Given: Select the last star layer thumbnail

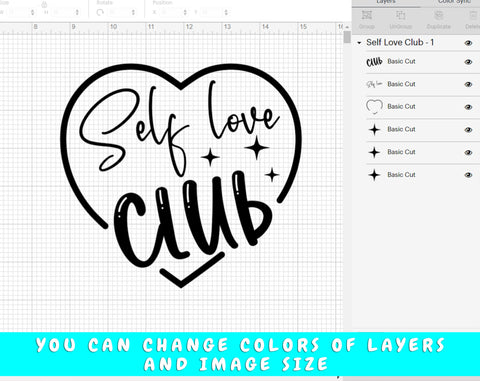Looking at the screenshot, I should coord(374,175).
